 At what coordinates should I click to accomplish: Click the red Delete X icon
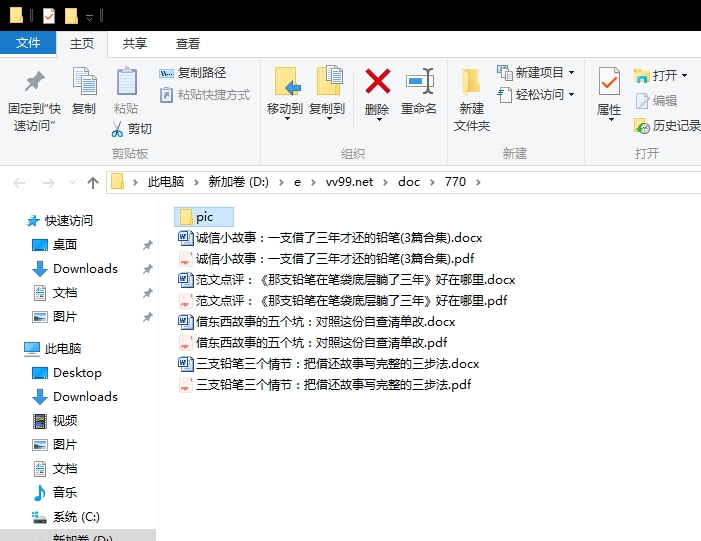pos(378,81)
